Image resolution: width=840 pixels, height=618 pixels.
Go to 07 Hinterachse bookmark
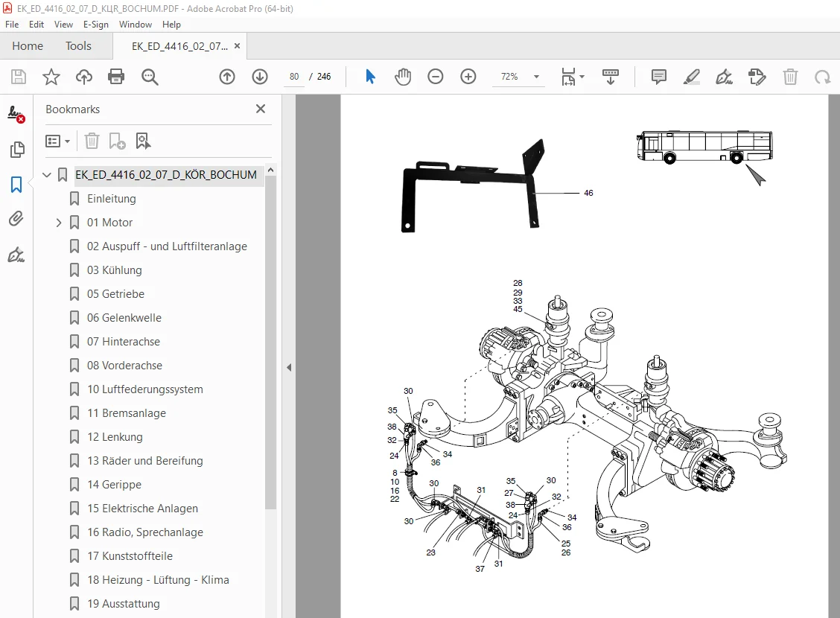coord(124,342)
